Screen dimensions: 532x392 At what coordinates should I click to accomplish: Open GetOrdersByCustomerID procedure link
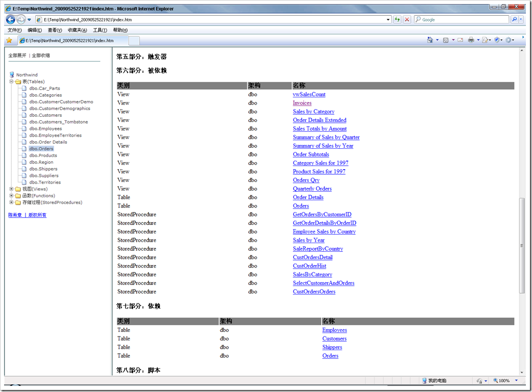[322, 215]
